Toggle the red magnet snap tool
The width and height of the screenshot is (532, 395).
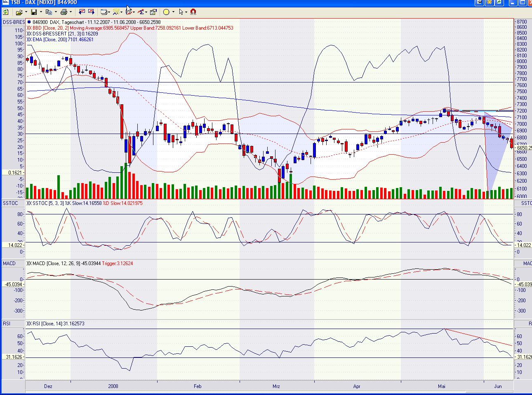tap(193, 12)
